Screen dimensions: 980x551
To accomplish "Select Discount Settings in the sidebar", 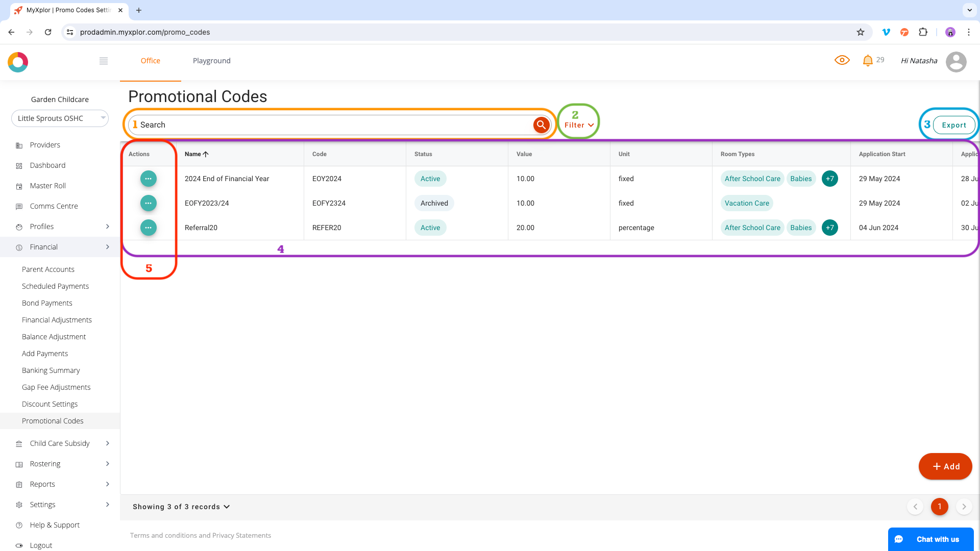I will tap(50, 404).
